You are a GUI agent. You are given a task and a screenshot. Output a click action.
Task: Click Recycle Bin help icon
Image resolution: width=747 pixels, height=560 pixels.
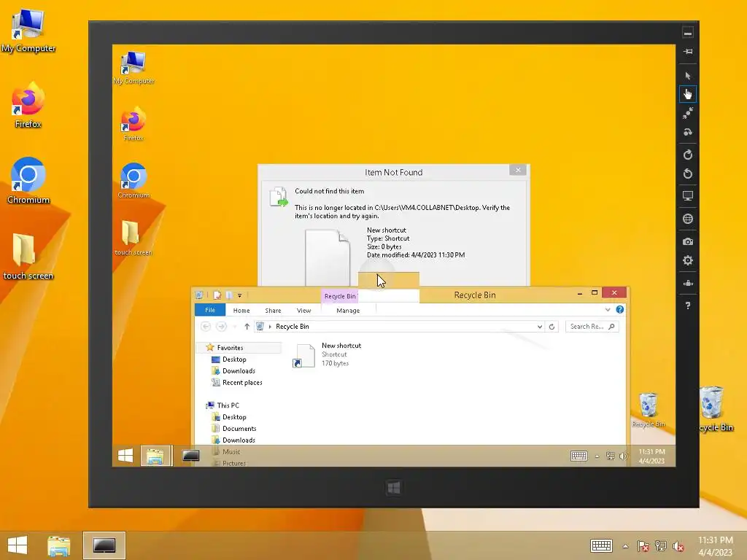620,309
